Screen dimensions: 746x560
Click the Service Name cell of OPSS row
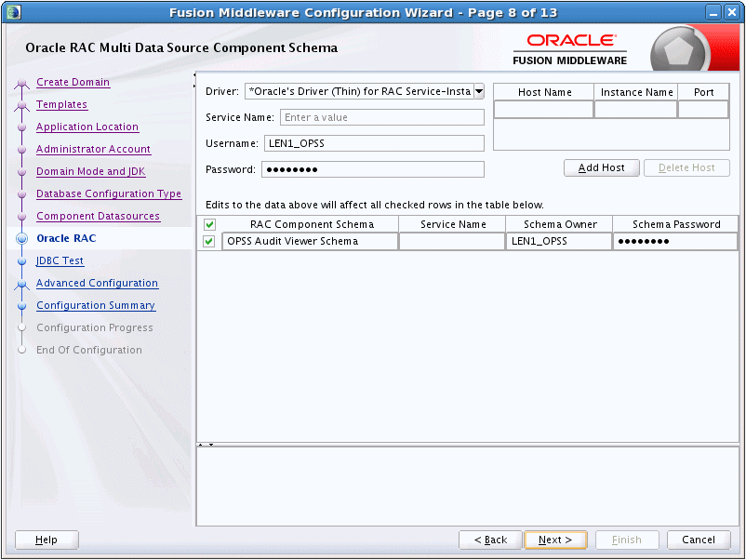(x=452, y=241)
